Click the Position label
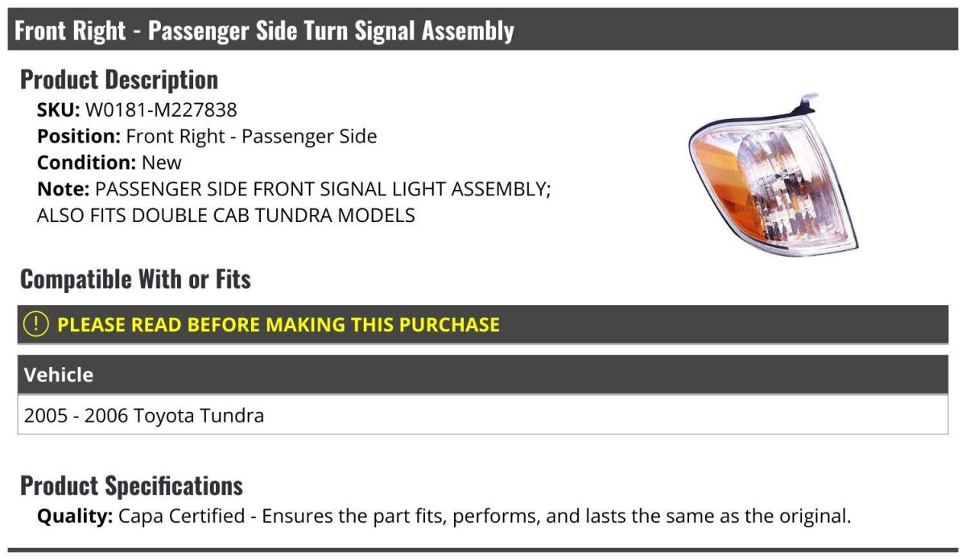 click(x=79, y=136)
